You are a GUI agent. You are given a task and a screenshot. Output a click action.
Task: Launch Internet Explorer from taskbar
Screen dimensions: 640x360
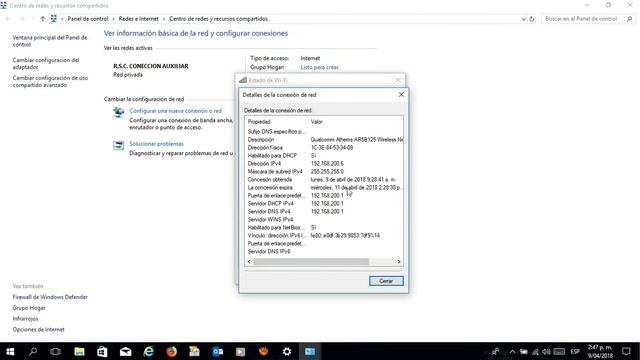pos(149,351)
